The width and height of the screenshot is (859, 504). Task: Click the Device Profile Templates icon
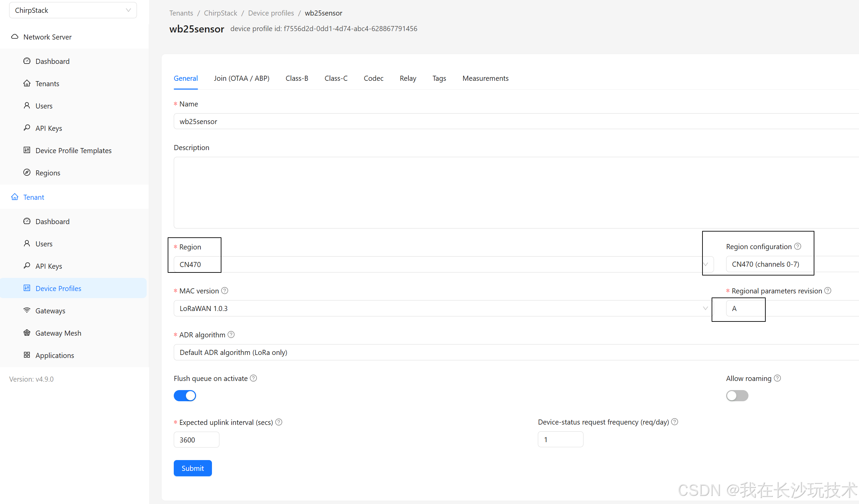(27, 150)
